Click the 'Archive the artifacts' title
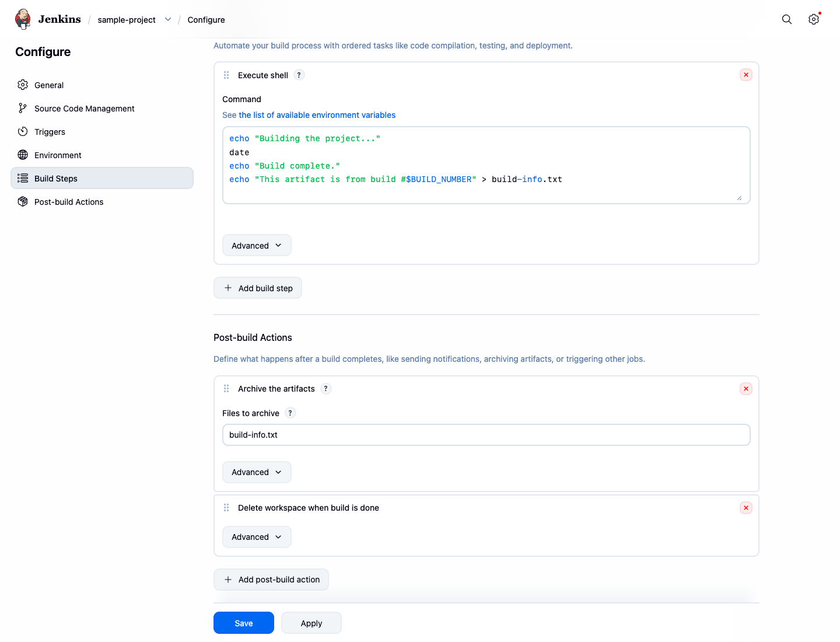This screenshot has width=840, height=642. pyautogui.click(x=276, y=389)
